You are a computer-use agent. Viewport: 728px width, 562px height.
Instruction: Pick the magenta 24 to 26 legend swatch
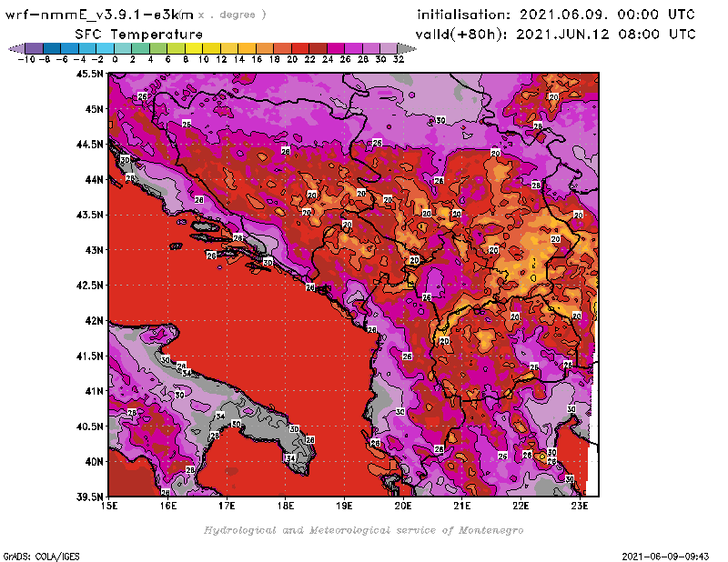336,48
